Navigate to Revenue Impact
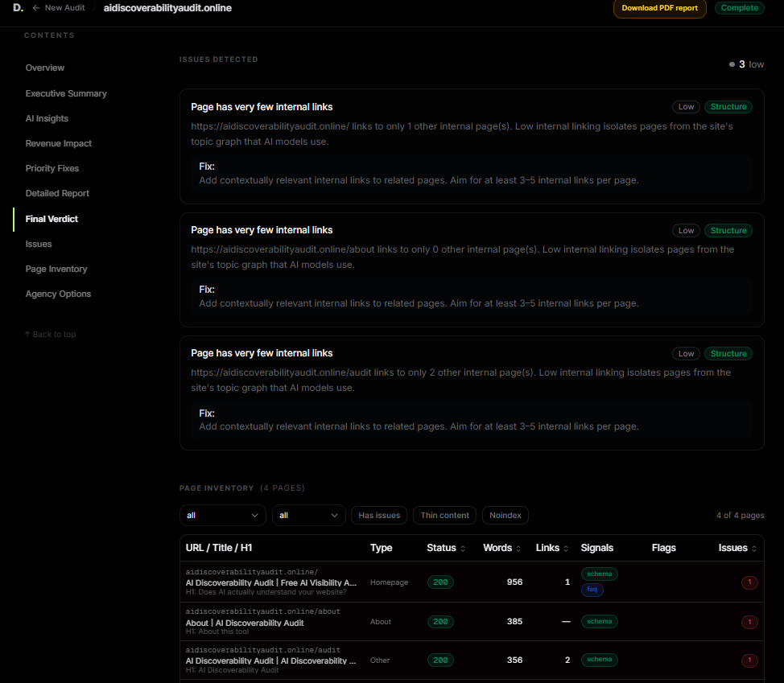Screen dimensions: 784x683 click(59, 144)
